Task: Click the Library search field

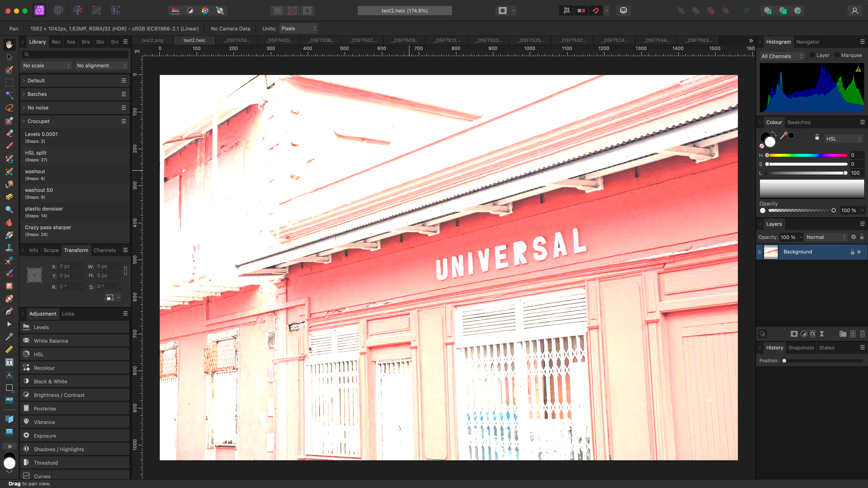Action: (x=75, y=54)
